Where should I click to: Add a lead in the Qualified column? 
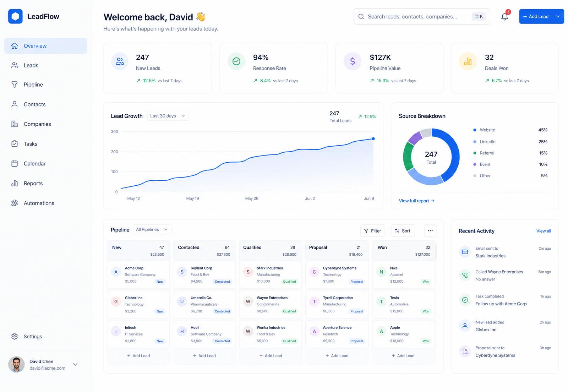pyautogui.click(x=271, y=356)
